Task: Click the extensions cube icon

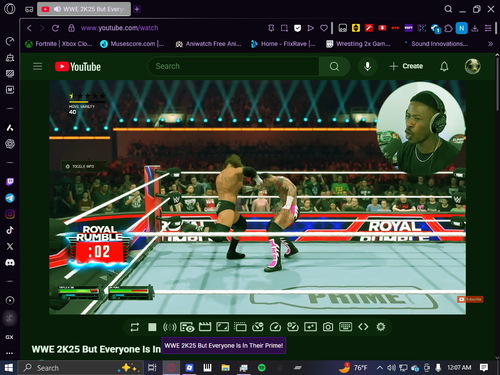Action: click(x=448, y=28)
